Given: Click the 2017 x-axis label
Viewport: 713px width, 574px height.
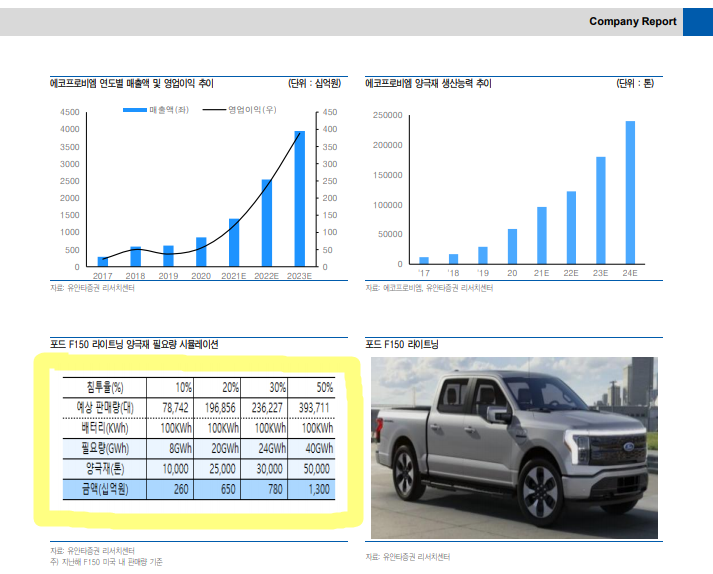Looking at the screenshot, I should (x=103, y=276).
